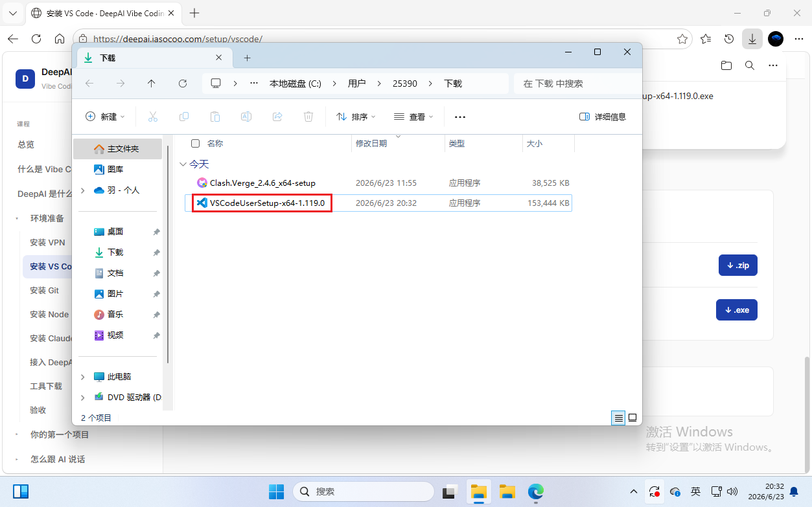Refresh the Downloads folder view
The height and width of the screenshot is (507, 812).
(x=183, y=84)
